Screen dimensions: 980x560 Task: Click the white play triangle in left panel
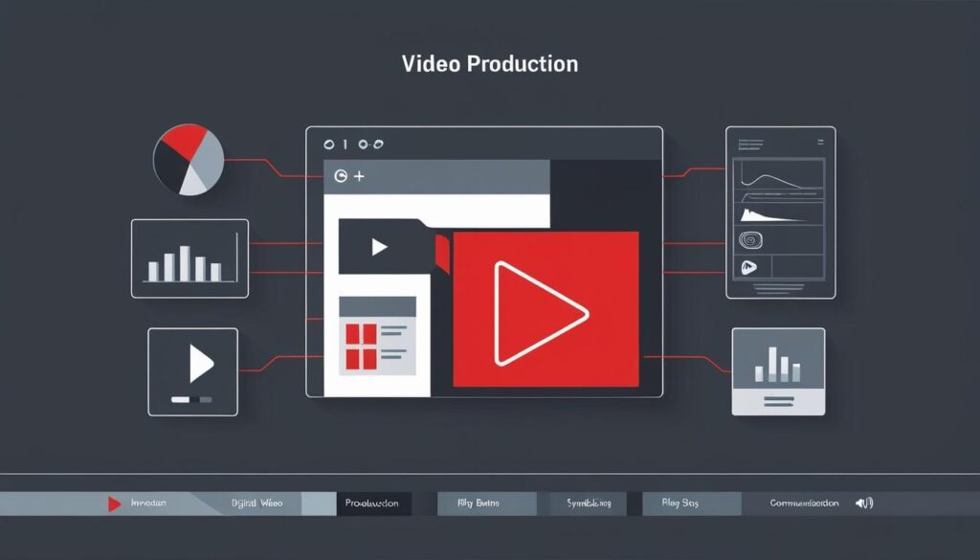pyautogui.click(x=199, y=364)
